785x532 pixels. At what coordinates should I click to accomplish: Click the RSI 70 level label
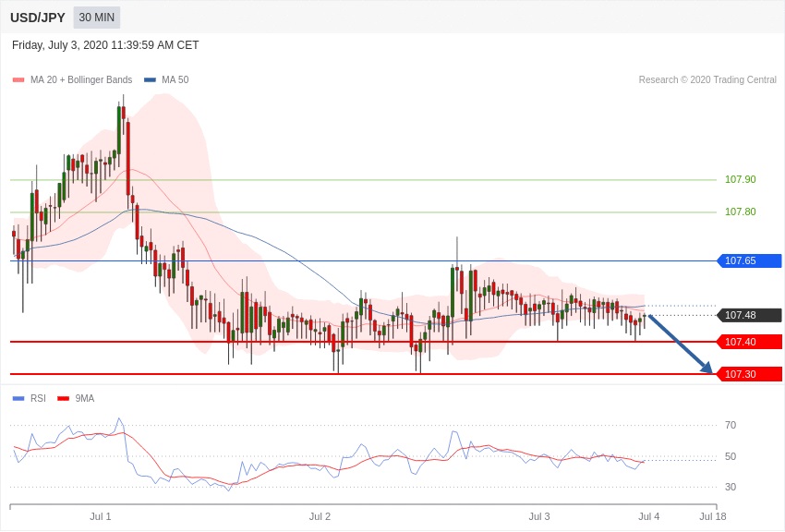point(731,426)
